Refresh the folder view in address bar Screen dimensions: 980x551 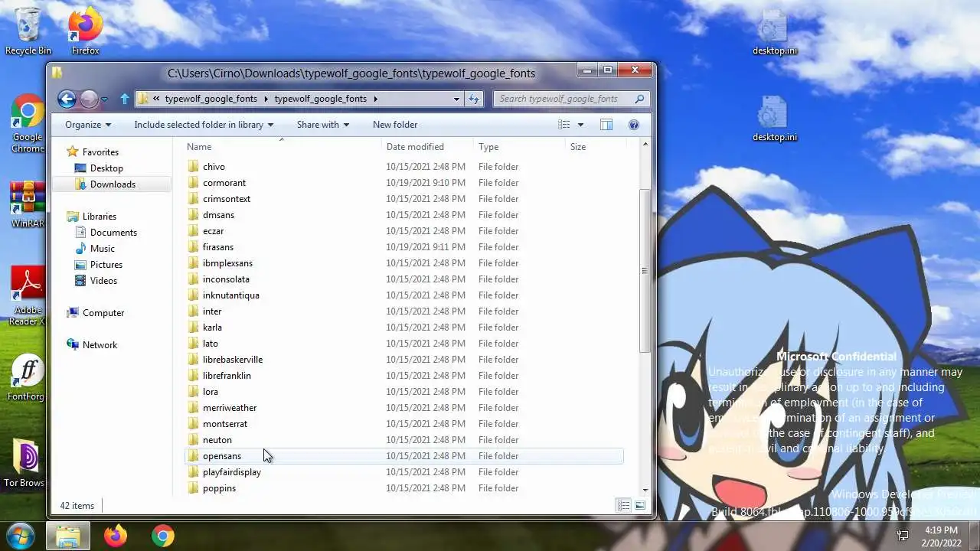(473, 99)
